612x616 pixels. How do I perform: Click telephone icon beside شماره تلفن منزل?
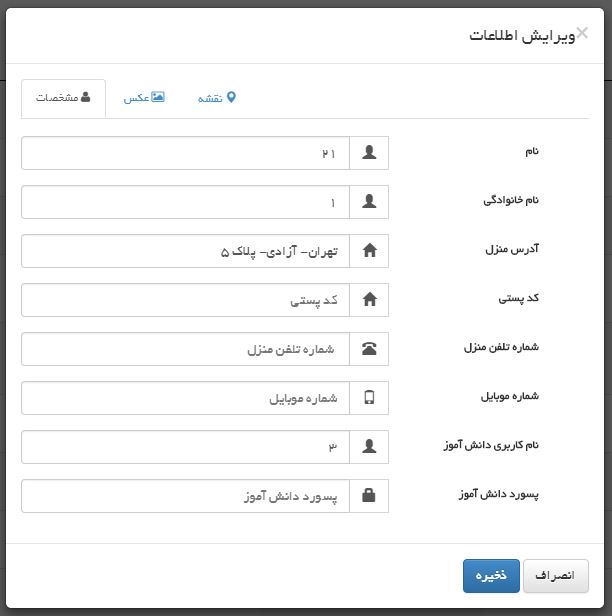coord(369,349)
